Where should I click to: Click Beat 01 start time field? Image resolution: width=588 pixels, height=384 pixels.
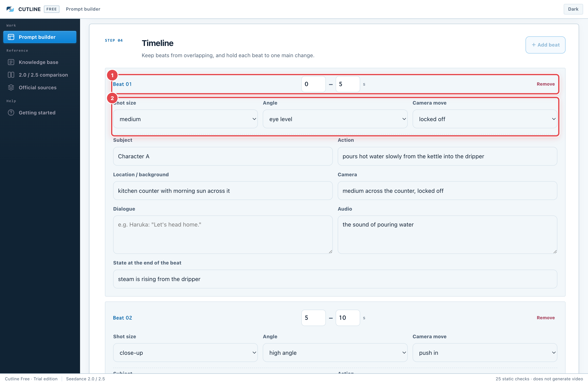[x=313, y=84]
